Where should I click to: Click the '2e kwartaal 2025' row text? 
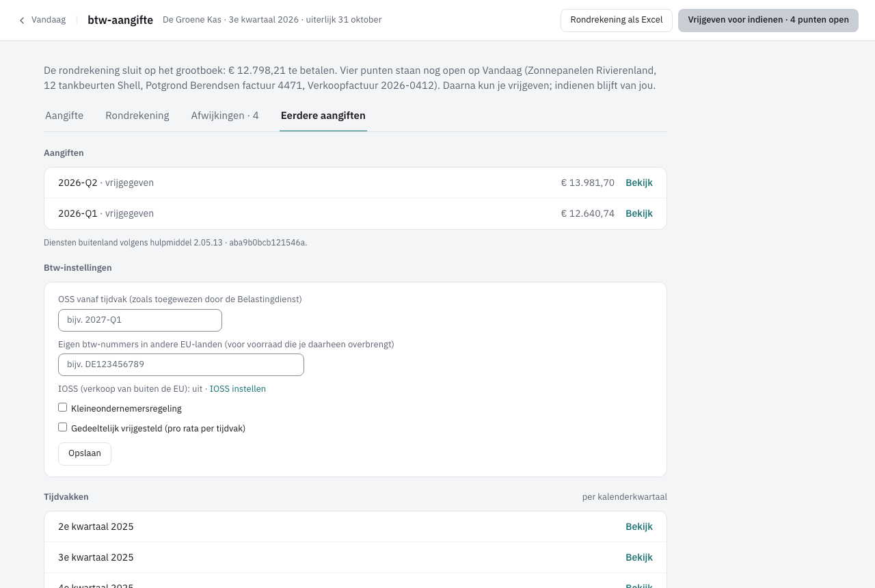click(x=96, y=526)
